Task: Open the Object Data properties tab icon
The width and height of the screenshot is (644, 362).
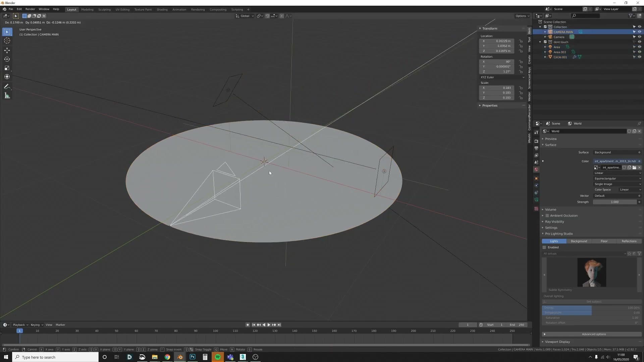Action: (536, 200)
